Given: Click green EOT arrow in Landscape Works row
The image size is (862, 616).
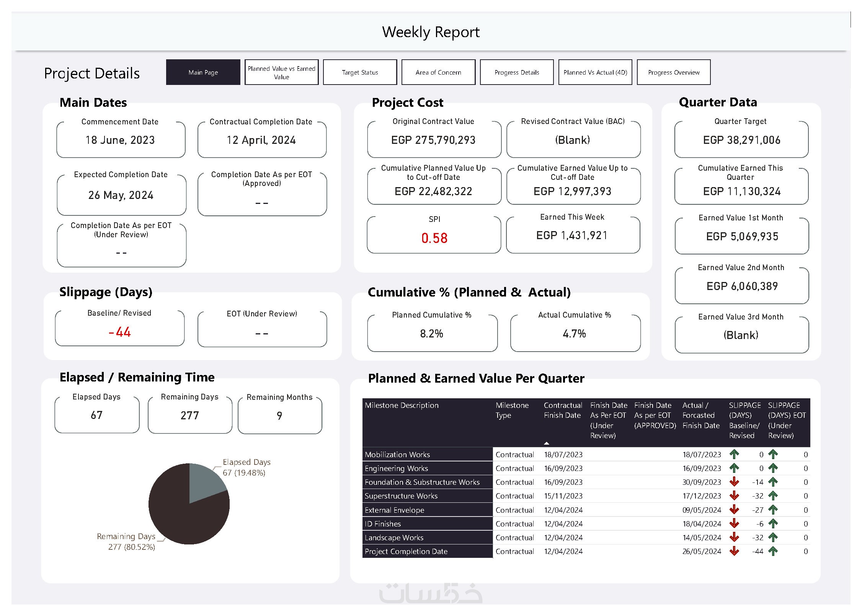Looking at the screenshot, I should [773, 538].
